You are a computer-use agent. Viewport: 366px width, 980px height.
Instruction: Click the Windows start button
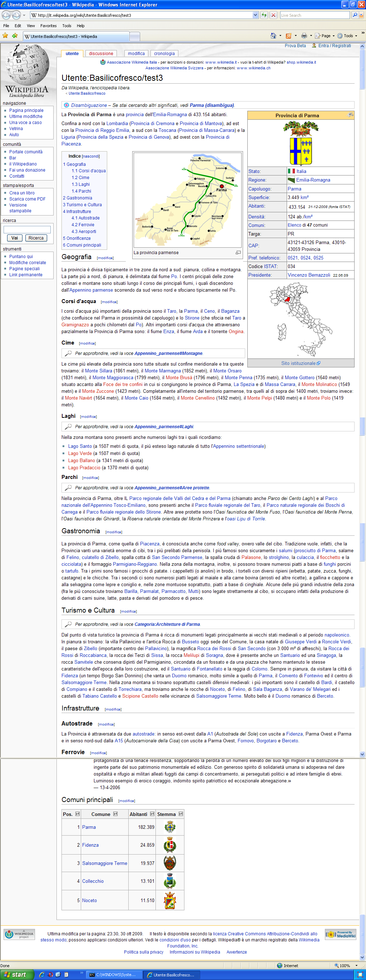click(x=17, y=974)
